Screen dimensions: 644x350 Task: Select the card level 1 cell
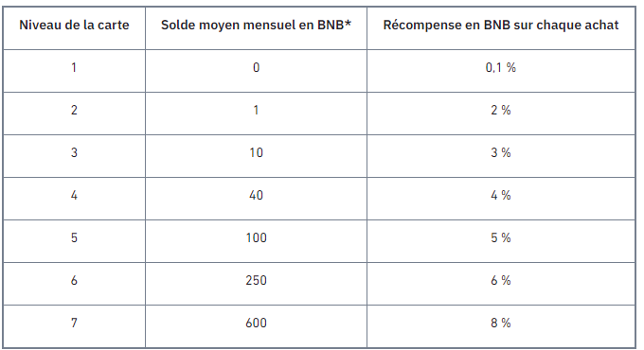click(x=74, y=67)
